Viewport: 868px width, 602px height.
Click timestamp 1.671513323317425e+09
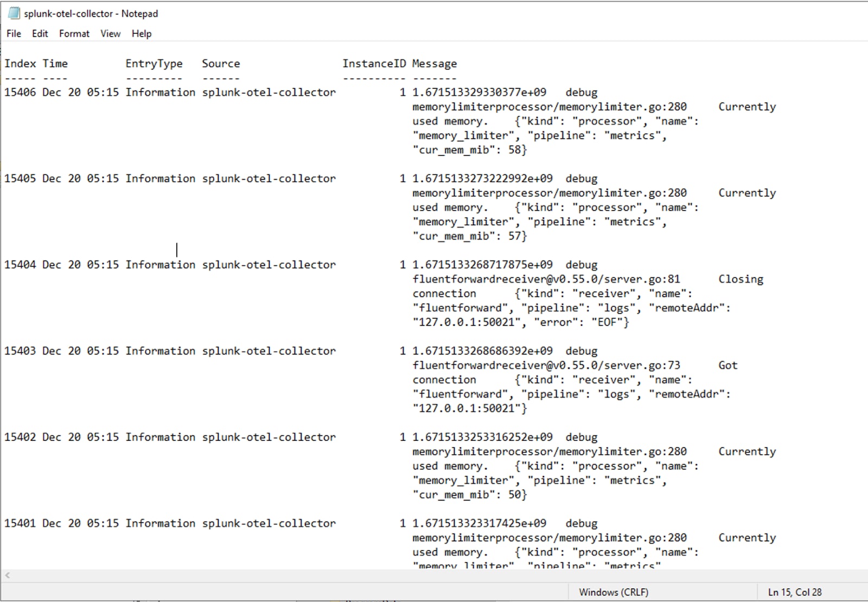point(480,524)
